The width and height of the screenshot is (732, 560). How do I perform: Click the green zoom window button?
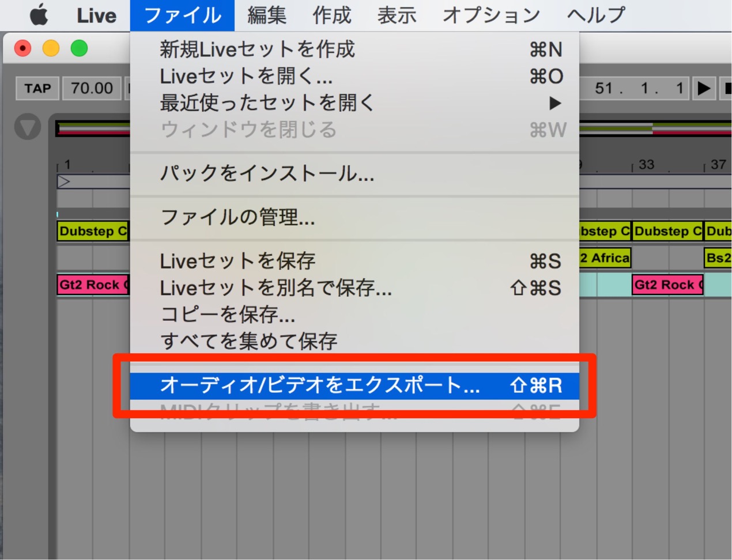79,48
